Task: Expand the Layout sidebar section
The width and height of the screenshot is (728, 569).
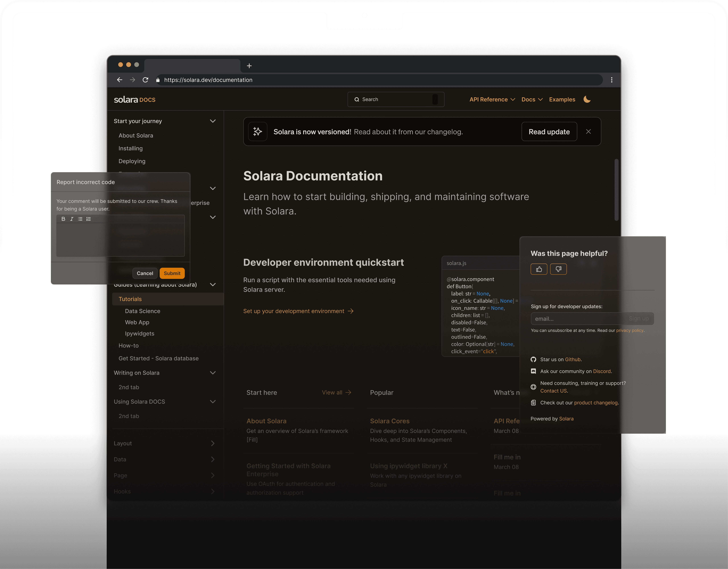Action: click(x=213, y=443)
